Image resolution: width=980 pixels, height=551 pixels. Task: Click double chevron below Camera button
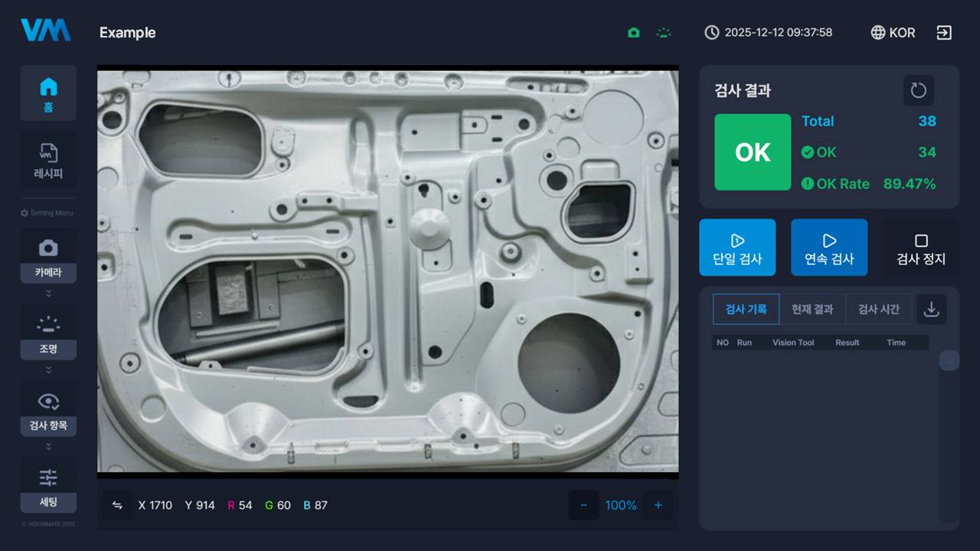[x=48, y=293]
